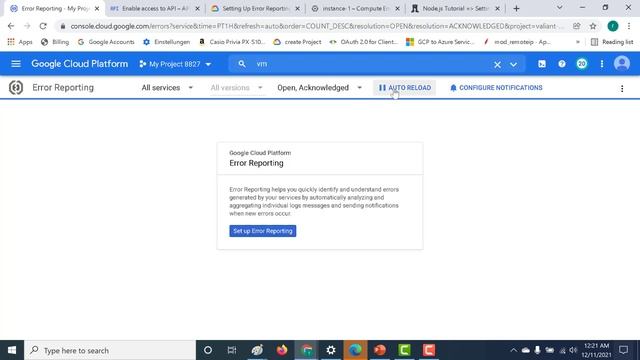This screenshot has height=360, width=640.
Task: Reload the current page
Action: coord(43,26)
